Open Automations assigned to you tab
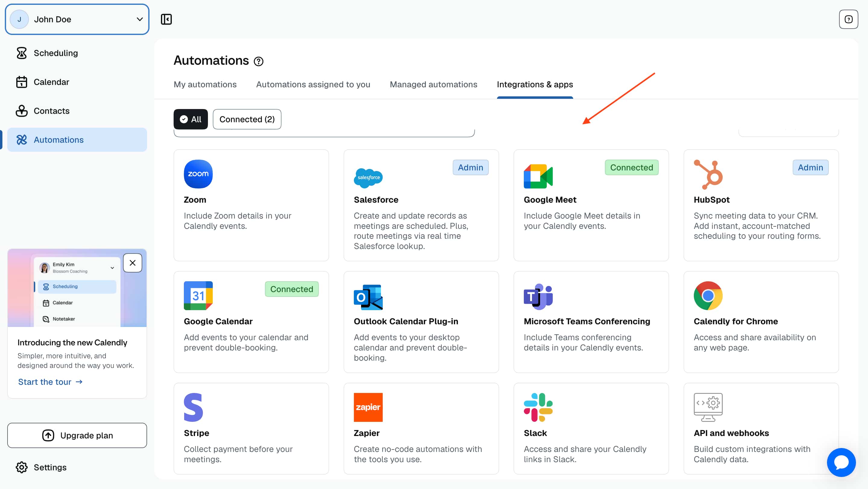868x489 pixels. (x=313, y=84)
